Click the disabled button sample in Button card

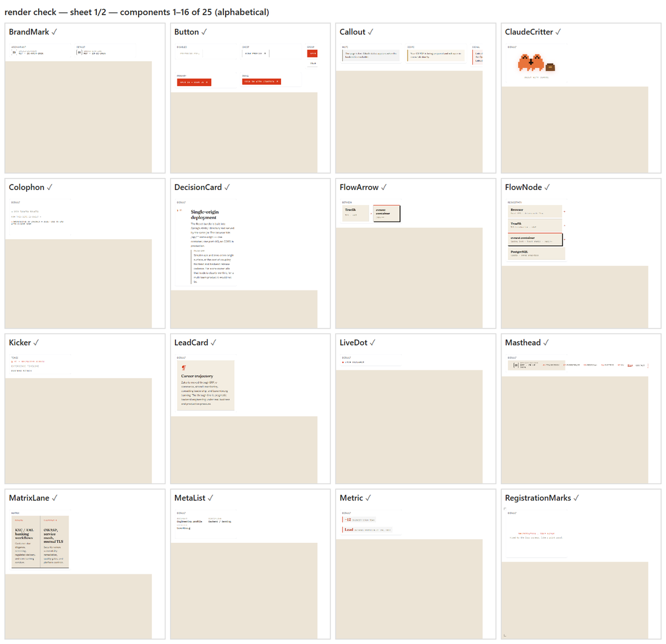(x=190, y=53)
